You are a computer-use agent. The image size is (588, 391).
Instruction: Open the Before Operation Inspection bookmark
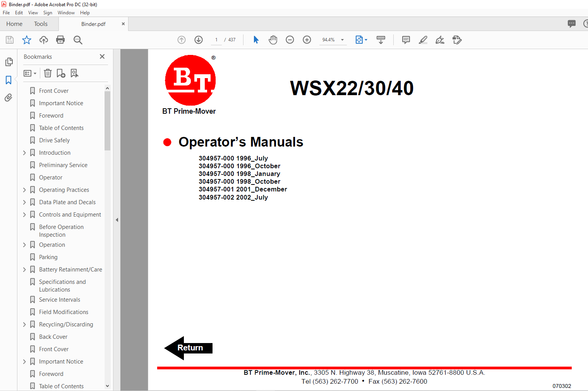coord(61,231)
